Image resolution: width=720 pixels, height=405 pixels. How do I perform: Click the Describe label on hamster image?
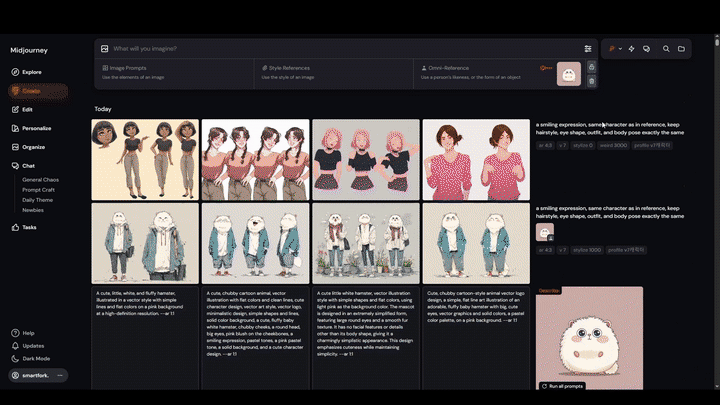click(549, 291)
